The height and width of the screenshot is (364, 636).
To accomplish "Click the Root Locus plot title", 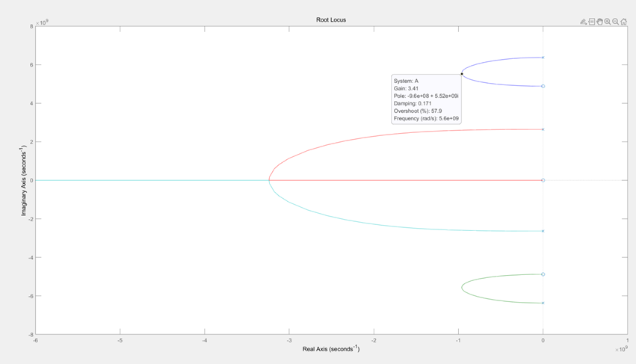I will point(331,20).
